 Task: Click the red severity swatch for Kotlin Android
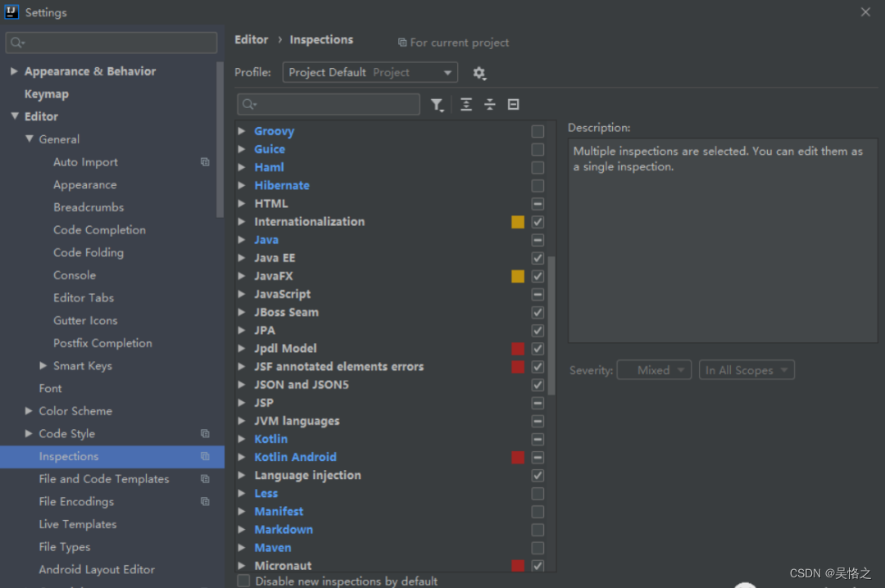[518, 457]
